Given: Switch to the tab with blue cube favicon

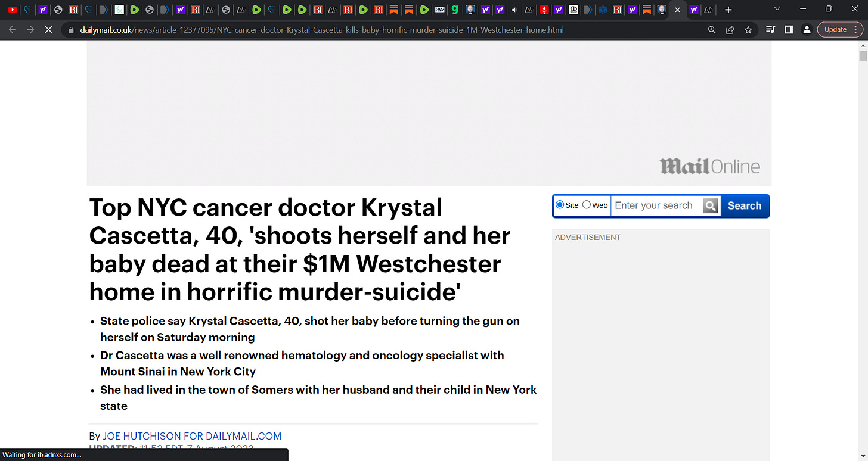Looking at the screenshot, I should (x=603, y=10).
